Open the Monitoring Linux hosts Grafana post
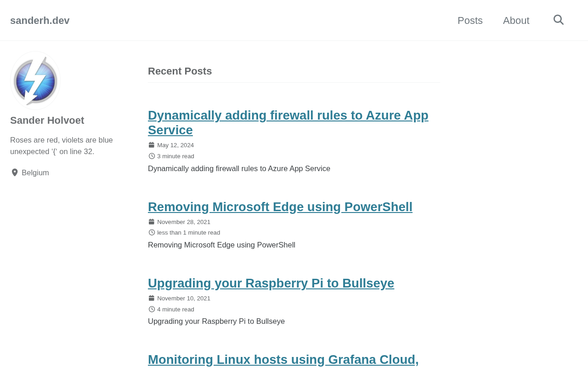The width and height of the screenshot is (588, 368). click(283, 360)
